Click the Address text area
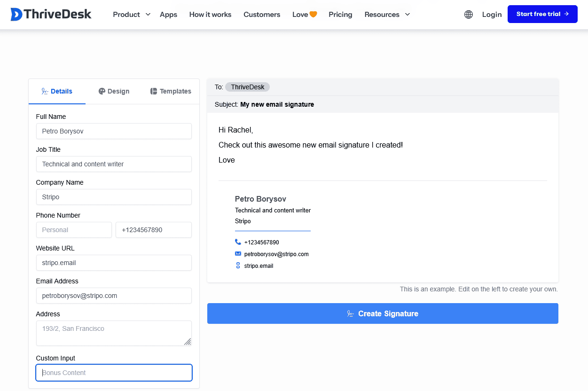This screenshot has width=588, height=391. pos(114,333)
